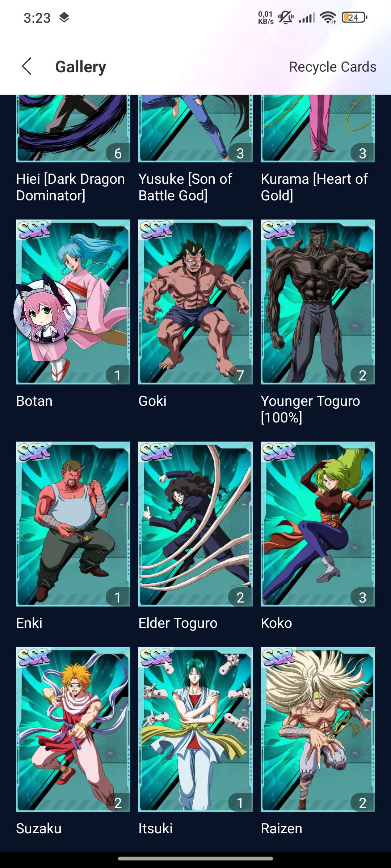Open Yusuke [Son of Battle God] card
The width and height of the screenshot is (391, 868).
point(195,128)
